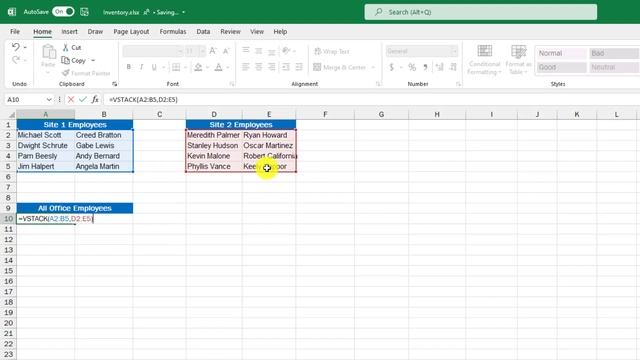This screenshot has height=360, width=640.
Task: Switch to the Insert tab
Action: coord(69,31)
